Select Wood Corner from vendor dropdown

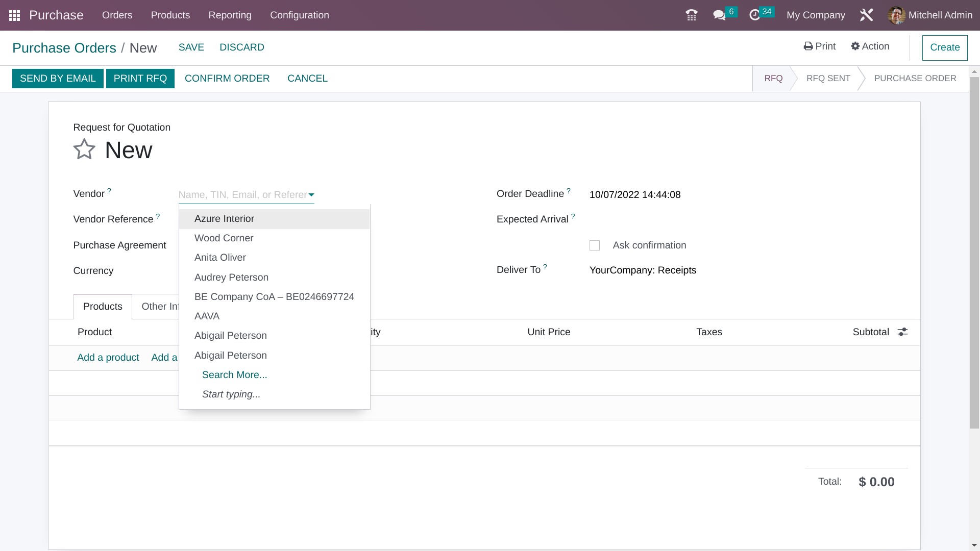tap(224, 237)
